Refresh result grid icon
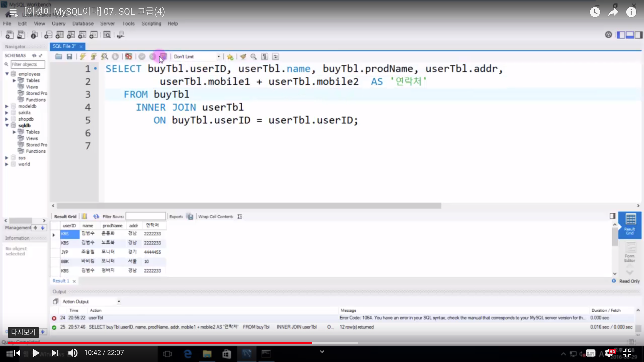Viewport: 644px width, 362px height. pos(96,217)
